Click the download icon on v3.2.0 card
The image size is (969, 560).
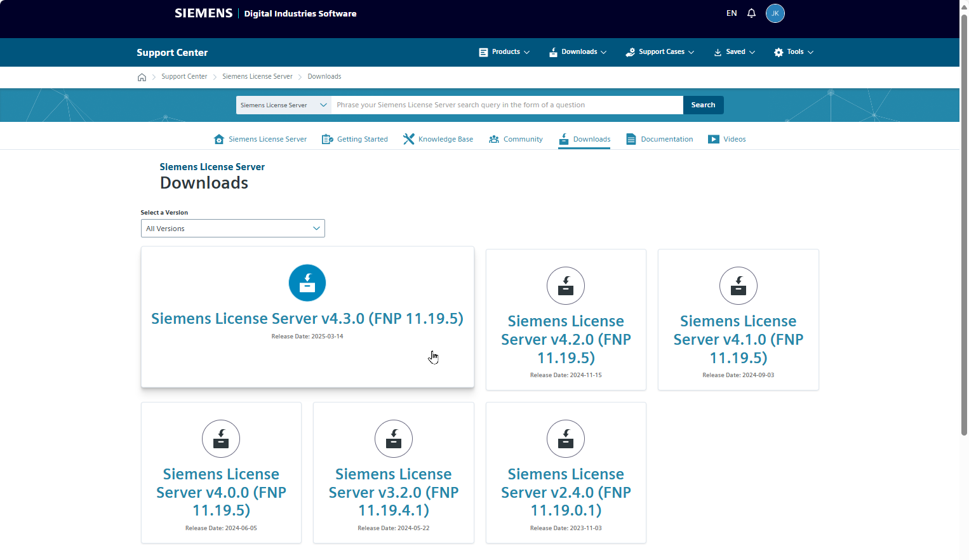click(394, 439)
